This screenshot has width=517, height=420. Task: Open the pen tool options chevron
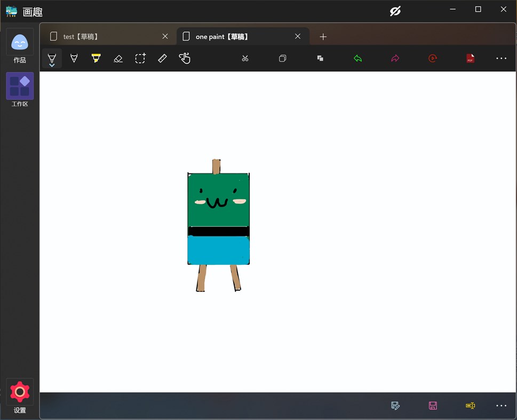click(52, 65)
